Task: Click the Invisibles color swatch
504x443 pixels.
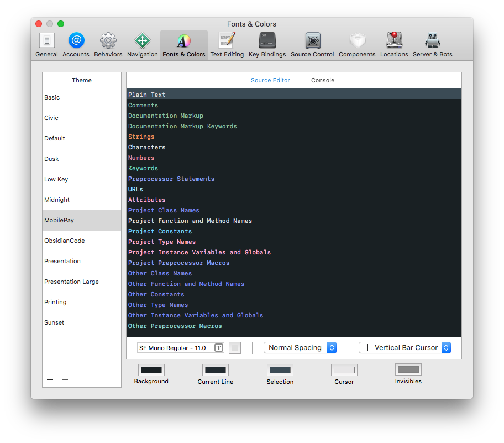Action: 408,369
